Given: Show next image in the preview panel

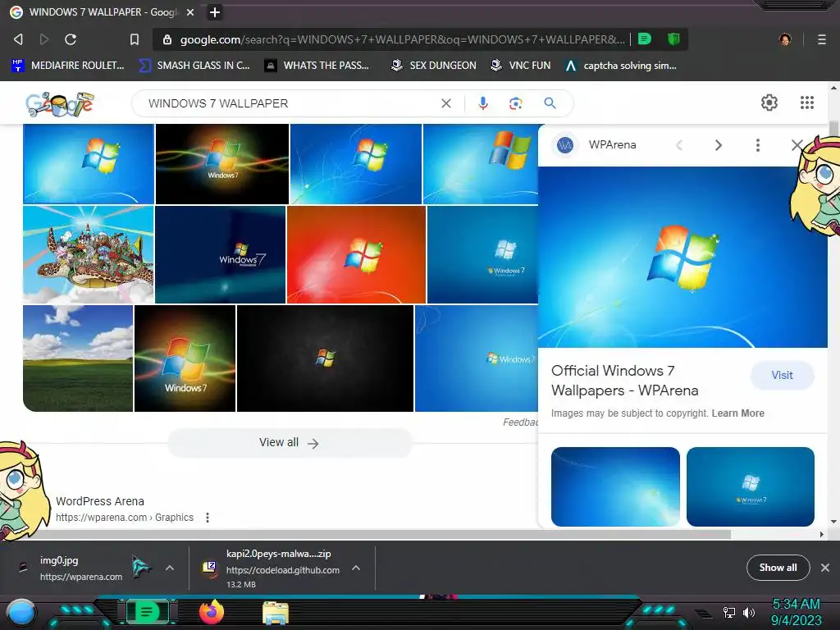Looking at the screenshot, I should click(719, 145).
